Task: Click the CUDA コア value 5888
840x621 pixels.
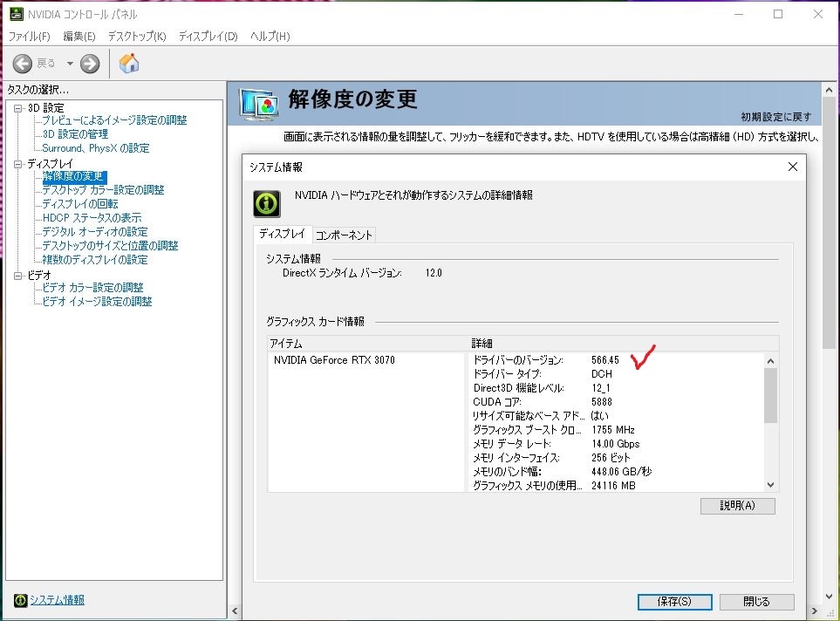Action: [602, 402]
